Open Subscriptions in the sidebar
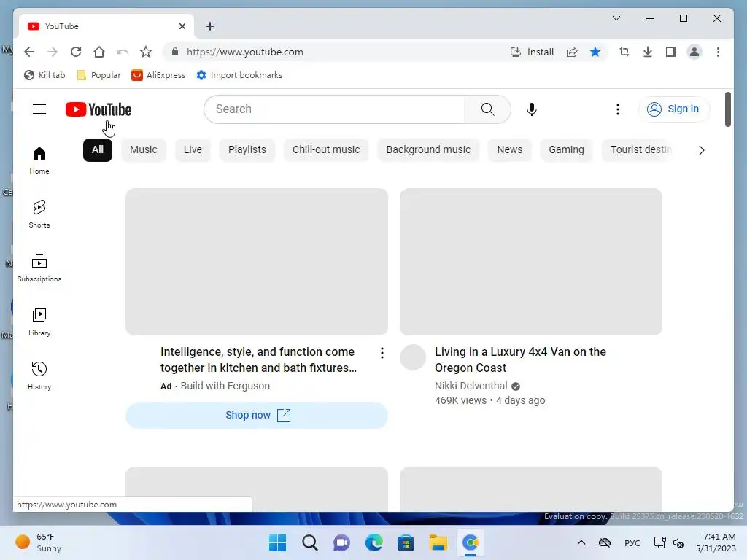The height and width of the screenshot is (560, 747). point(39,268)
